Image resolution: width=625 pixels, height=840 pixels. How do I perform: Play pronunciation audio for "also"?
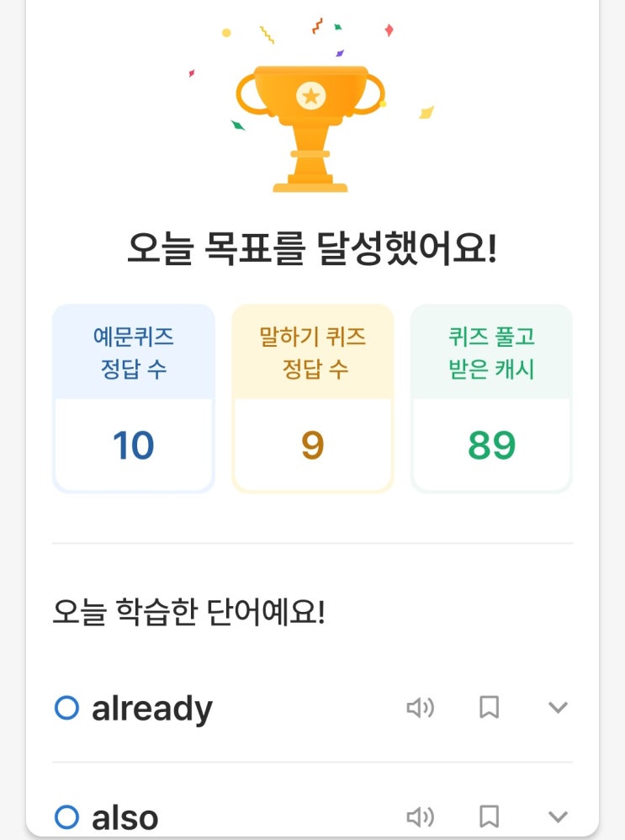click(x=421, y=817)
